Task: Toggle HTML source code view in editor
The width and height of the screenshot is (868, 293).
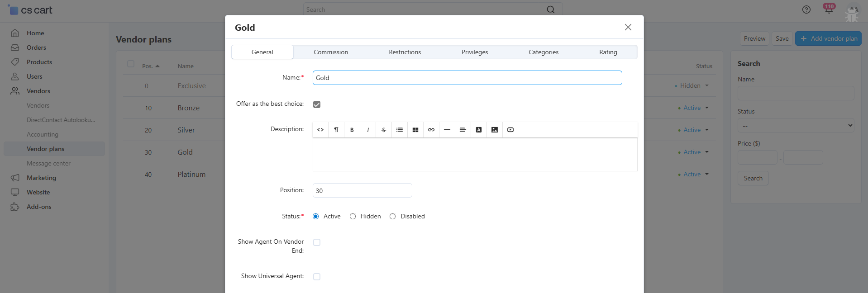Action: pyautogui.click(x=320, y=130)
